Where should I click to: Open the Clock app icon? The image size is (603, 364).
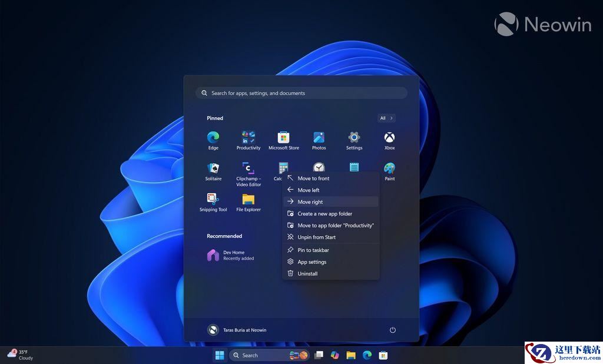pyautogui.click(x=319, y=167)
